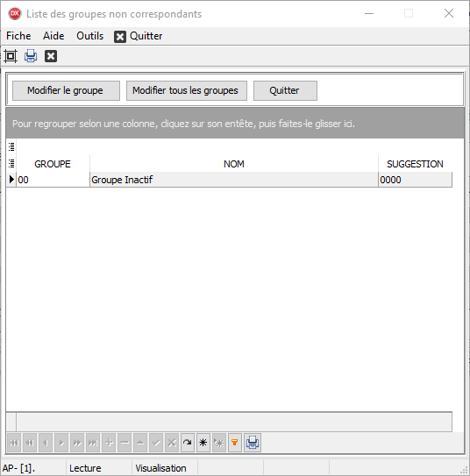The width and height of the screenshot is (470, 476).
Task: Click the Modifier le groupe button
Action: (x=66, y=90)
